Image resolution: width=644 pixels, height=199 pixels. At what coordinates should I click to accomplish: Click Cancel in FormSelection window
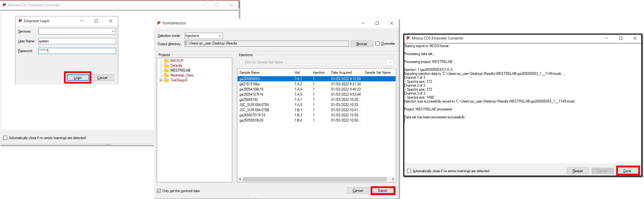coord(358,190)
